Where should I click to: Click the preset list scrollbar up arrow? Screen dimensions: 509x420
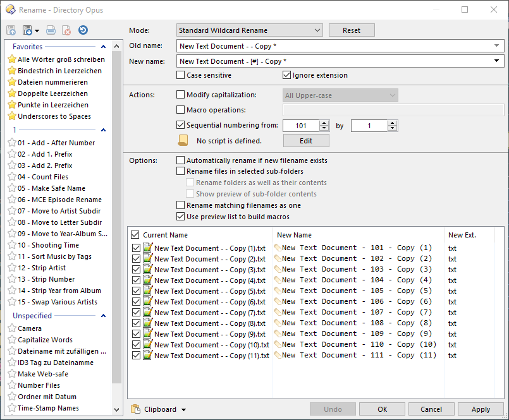click(x=117, y=46)
